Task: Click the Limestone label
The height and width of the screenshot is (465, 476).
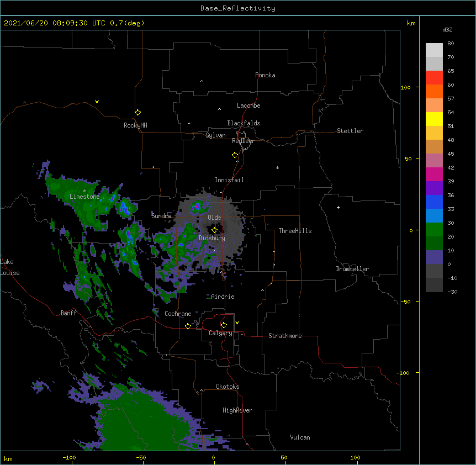Action: tap(84, 197)
